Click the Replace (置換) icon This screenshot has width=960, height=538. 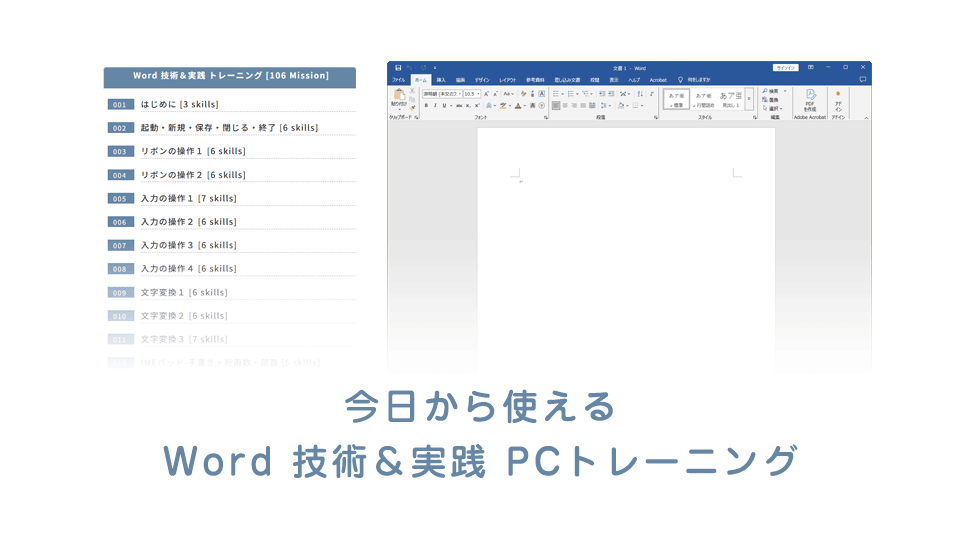click(773, 99)
